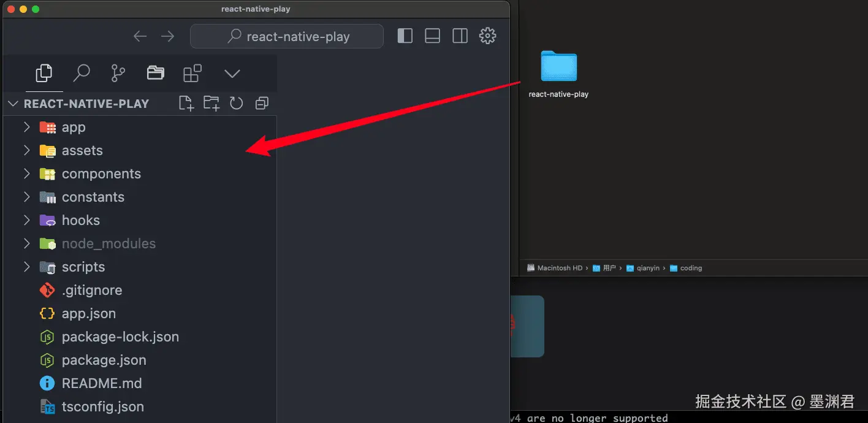
Task: Click the node_modules folder name
Action: point(108,244)
